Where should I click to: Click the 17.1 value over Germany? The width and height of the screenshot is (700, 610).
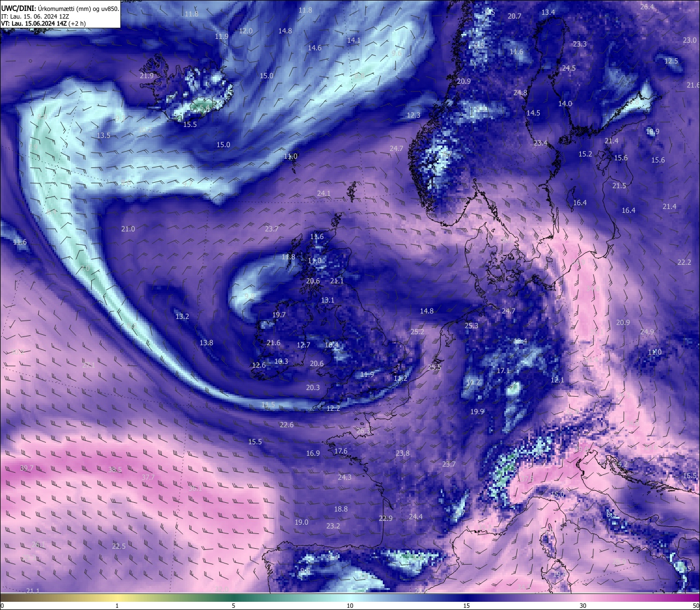503,370
